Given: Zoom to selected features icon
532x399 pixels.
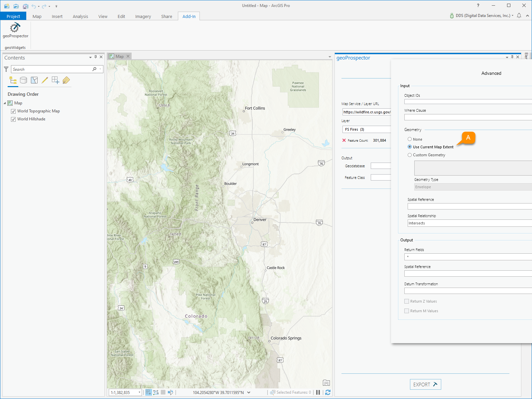Looking at the screenshot, I should tap(273, 392).
